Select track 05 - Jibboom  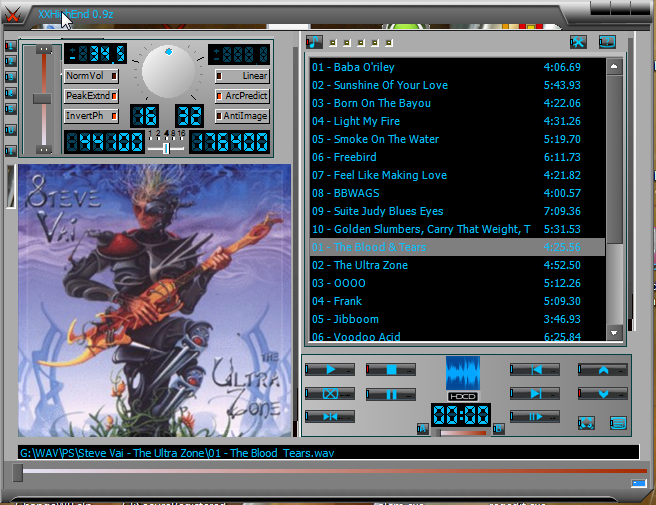[x=457, y=319]
